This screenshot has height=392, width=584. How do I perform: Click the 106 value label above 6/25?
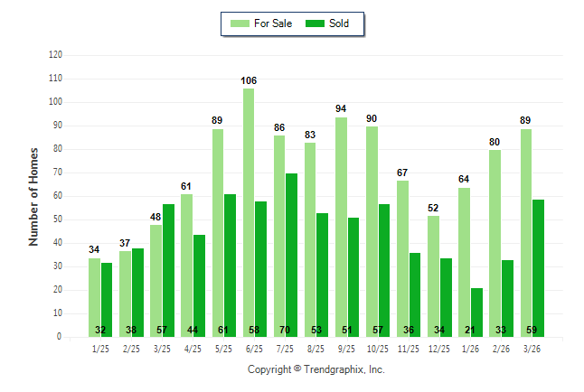tap(249, 81)
